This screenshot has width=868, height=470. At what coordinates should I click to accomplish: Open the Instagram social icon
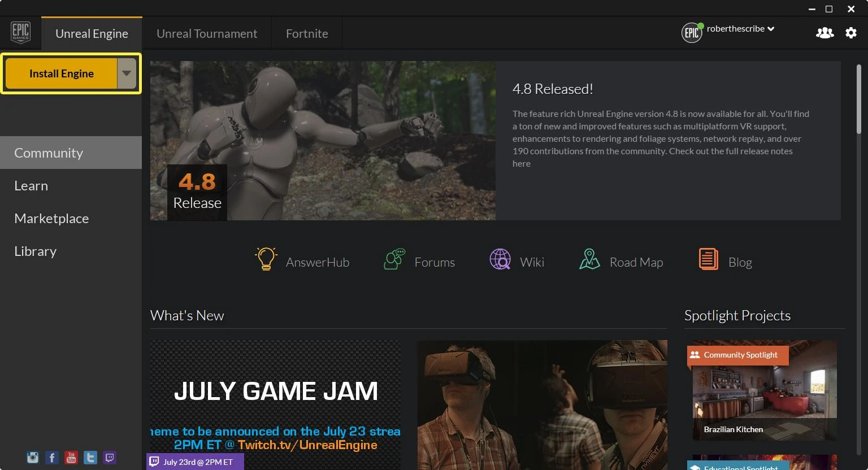pyautogui.click(x=33, y=458)
